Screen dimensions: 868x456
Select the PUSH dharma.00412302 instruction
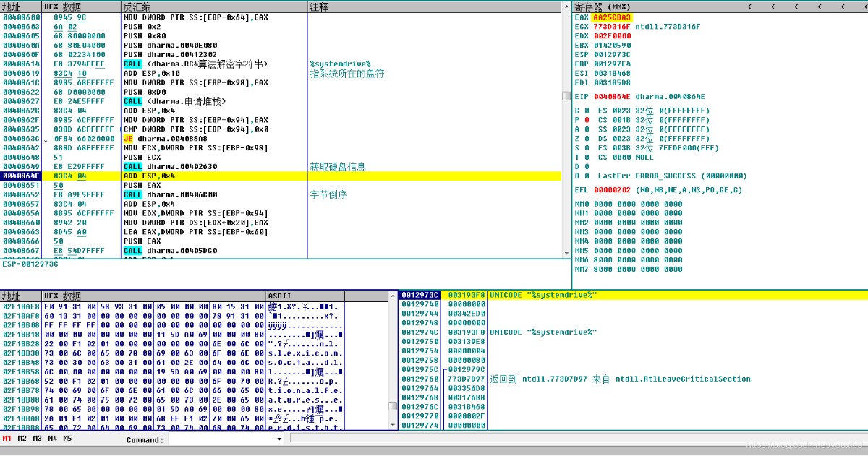(x=169, y=55)
